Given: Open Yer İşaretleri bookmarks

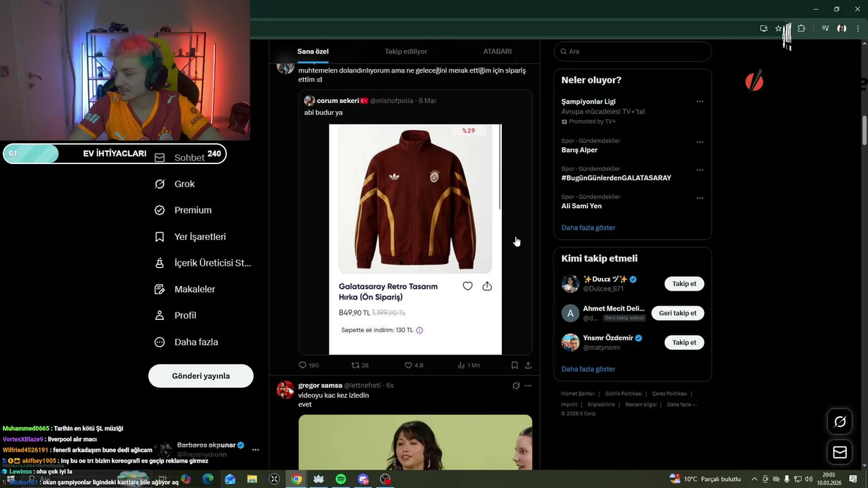Looking at the screenshot, I should [191, 237].
